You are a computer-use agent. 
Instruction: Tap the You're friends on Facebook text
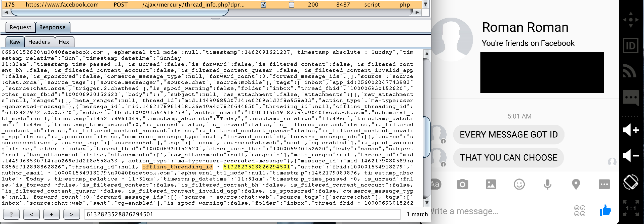(x=528, y=43)
